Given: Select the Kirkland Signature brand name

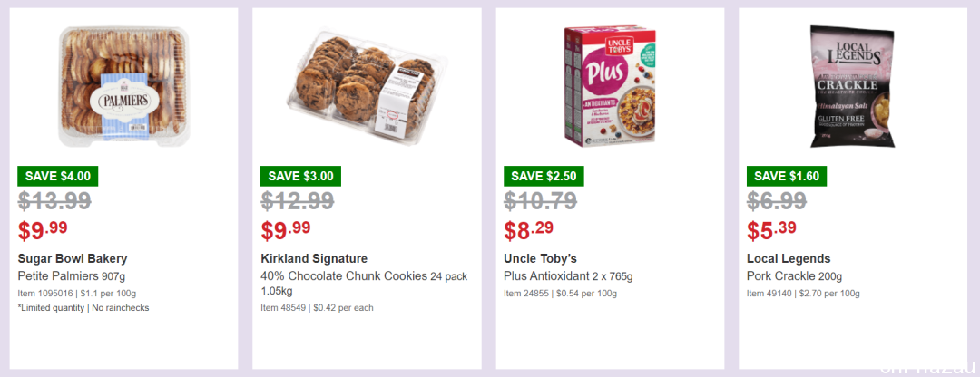Looking at the screenshot, I should (x=314, y=258).
